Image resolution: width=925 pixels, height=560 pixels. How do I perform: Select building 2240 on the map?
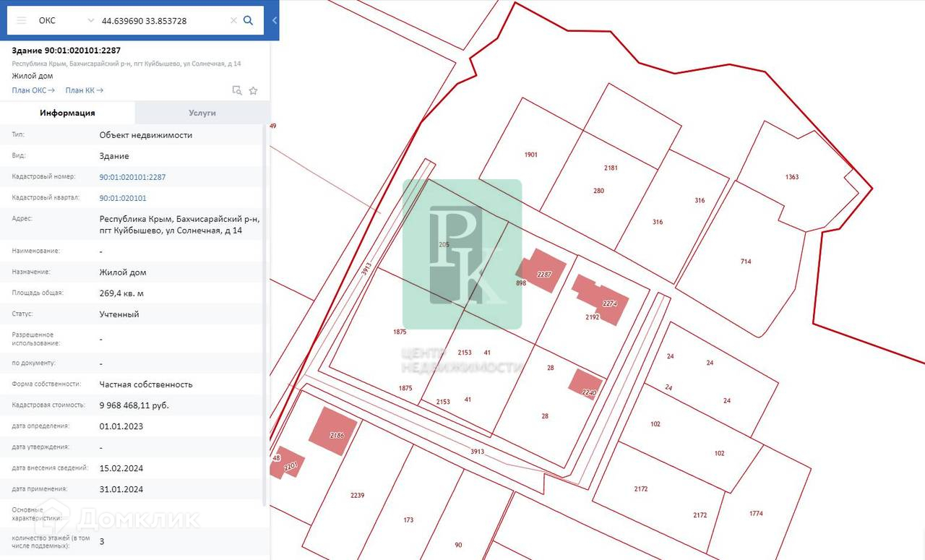[x=585, y=384]
